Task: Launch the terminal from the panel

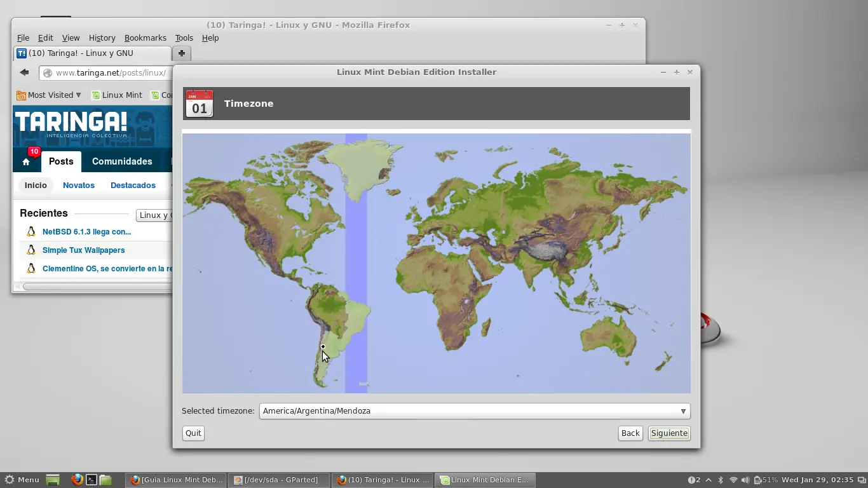Action: coord(92,480)
